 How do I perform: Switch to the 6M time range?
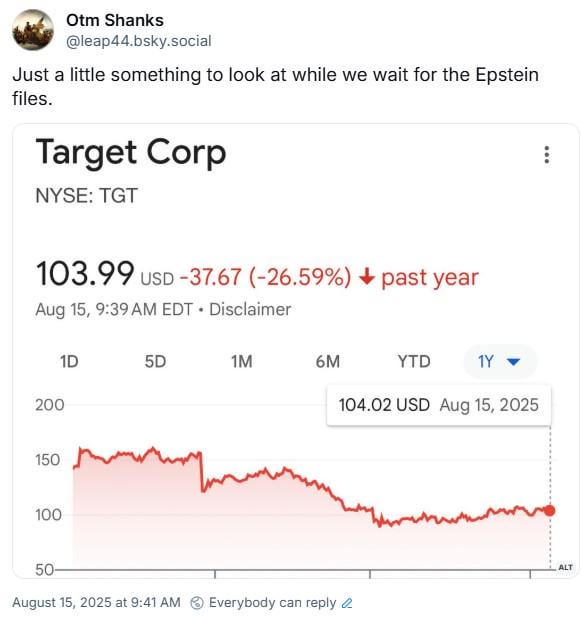328,361
